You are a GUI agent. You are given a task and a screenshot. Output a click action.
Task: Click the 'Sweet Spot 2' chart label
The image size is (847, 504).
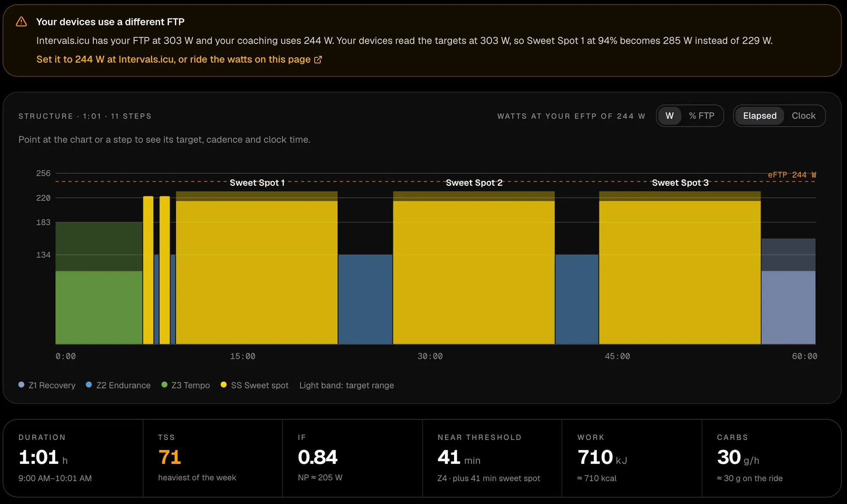474,183
